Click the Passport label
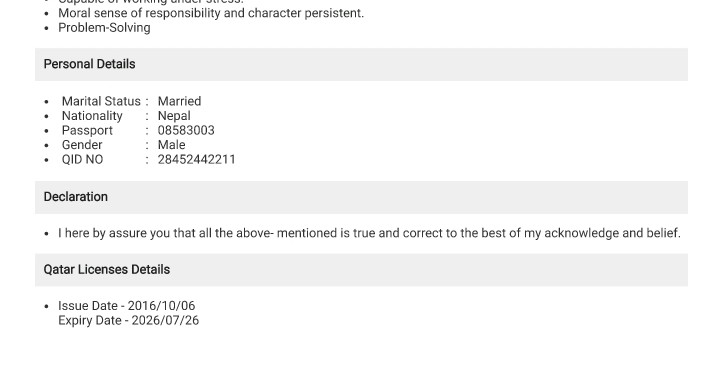 point(87,131)
